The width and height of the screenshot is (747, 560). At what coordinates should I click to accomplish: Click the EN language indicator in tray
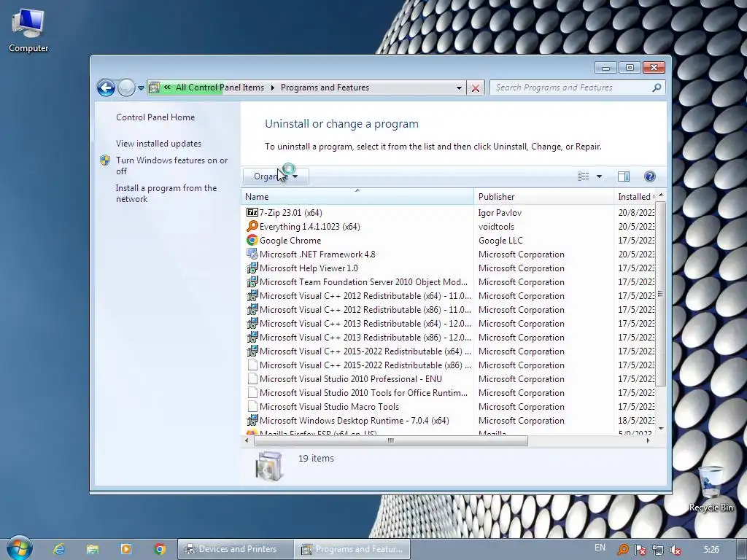pos(600,548)
